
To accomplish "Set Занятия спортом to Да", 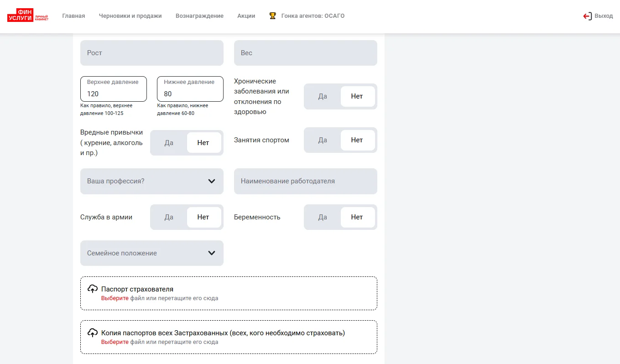I will 323,140.
